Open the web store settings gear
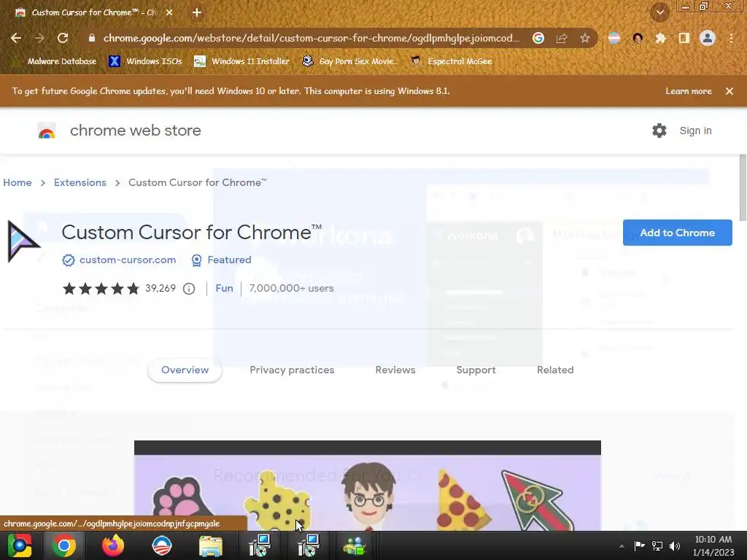Screen dimensions: 747x560 659,131
